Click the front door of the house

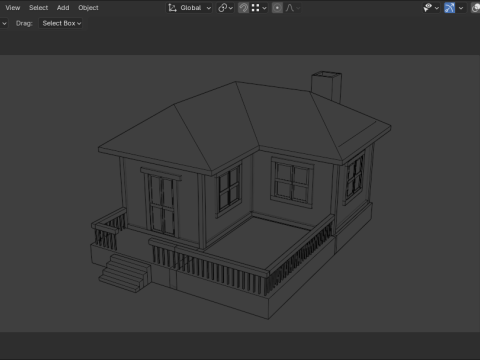(x=162, y=205)
